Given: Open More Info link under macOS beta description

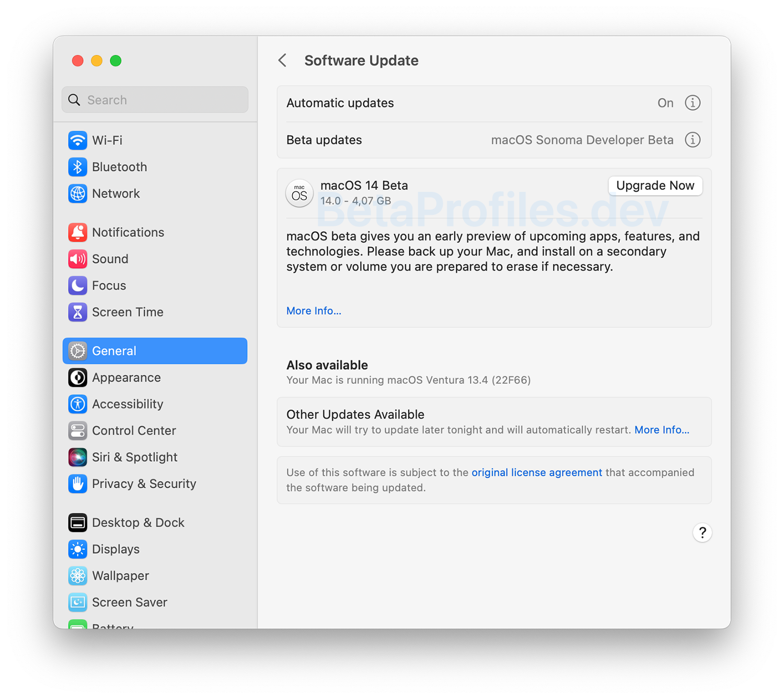Looking at the screenshot, I should [314, 311].
